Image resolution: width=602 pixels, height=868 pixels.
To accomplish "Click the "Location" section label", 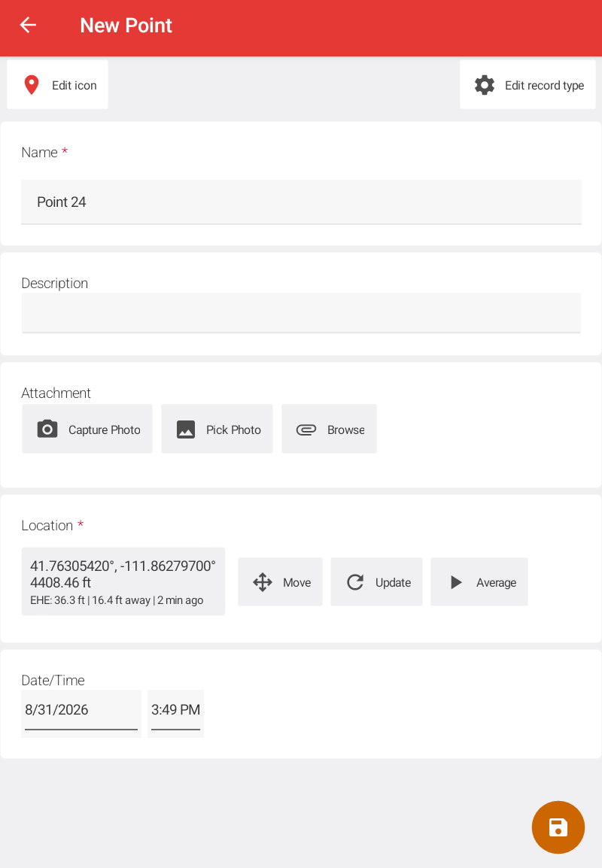I will pyautogui.click(x=47, y=525).
